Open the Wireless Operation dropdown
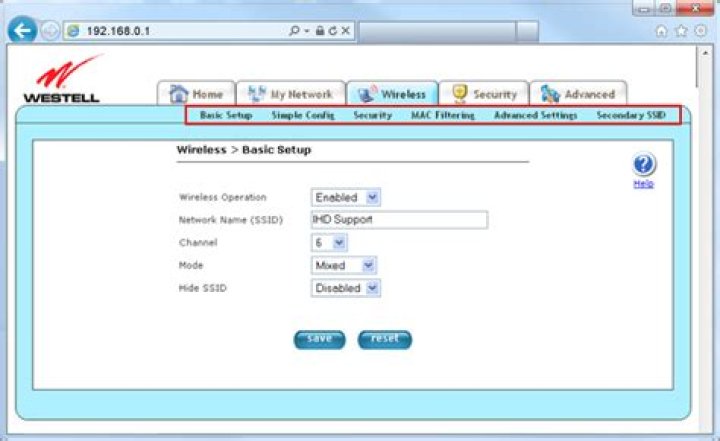720x441 pixels. [346, 197]
